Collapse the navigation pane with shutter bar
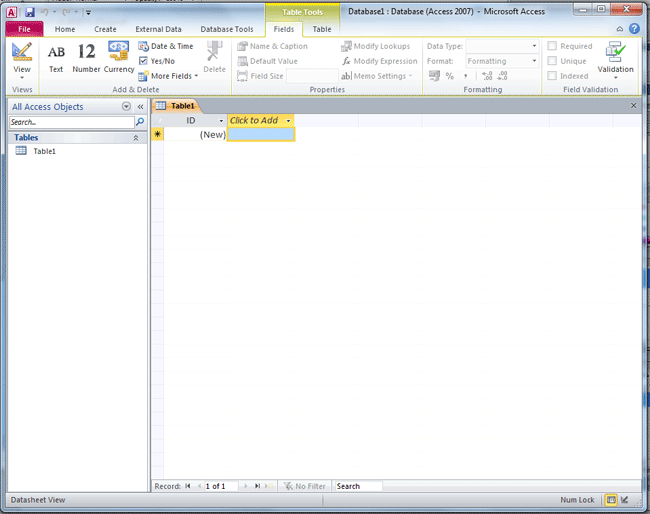The width and height of the screenshot is (650, 514). 141,107
